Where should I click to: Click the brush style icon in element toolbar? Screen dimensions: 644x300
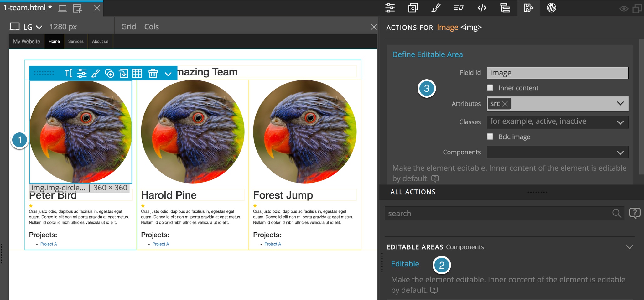pyautogui.click(x=96, y=73)
